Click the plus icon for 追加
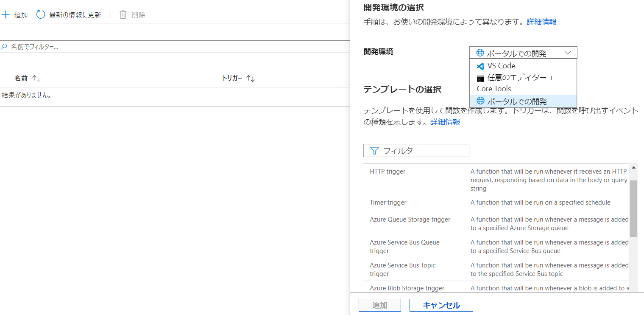 coord(6,15)
